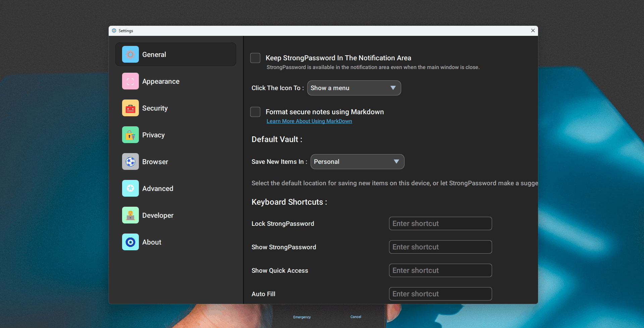Enable formatting secure notes using Markdown
This screenshot has width=644, height=328.
[255, 112]
